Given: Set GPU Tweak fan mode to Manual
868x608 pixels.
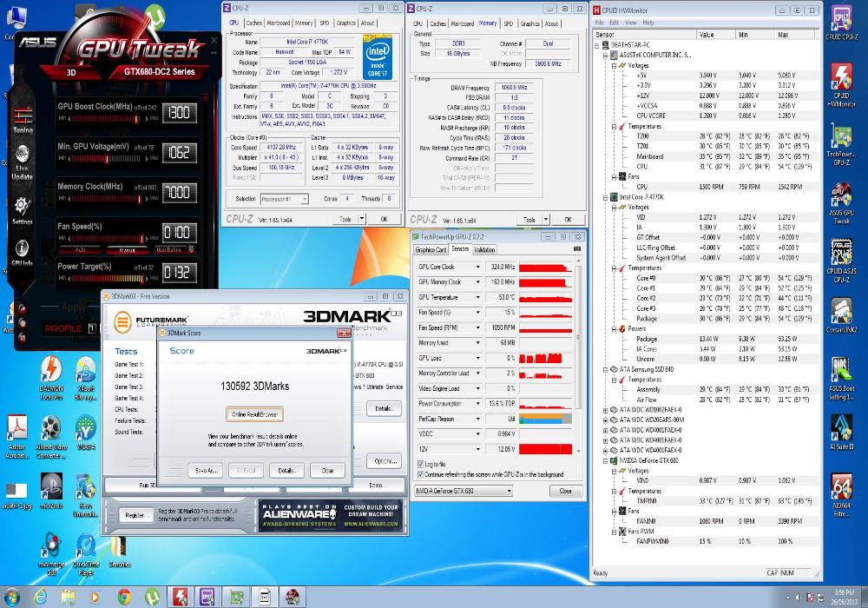Looking at the screenshot, I should tap(127, 250).
